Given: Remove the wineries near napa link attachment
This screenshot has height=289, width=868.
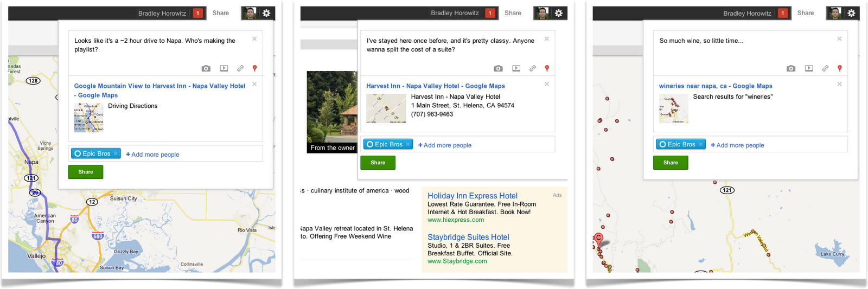Looking at the screenshot, I should tap(839, 84).
